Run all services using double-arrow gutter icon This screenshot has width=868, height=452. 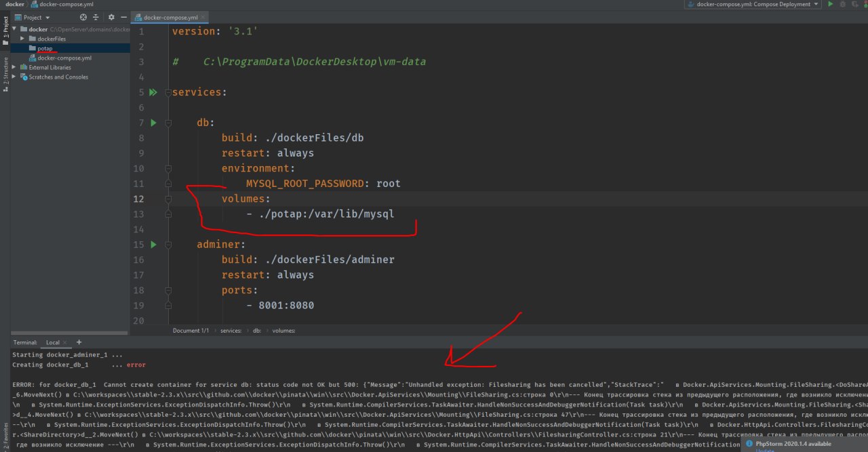[x=153, y=92]
